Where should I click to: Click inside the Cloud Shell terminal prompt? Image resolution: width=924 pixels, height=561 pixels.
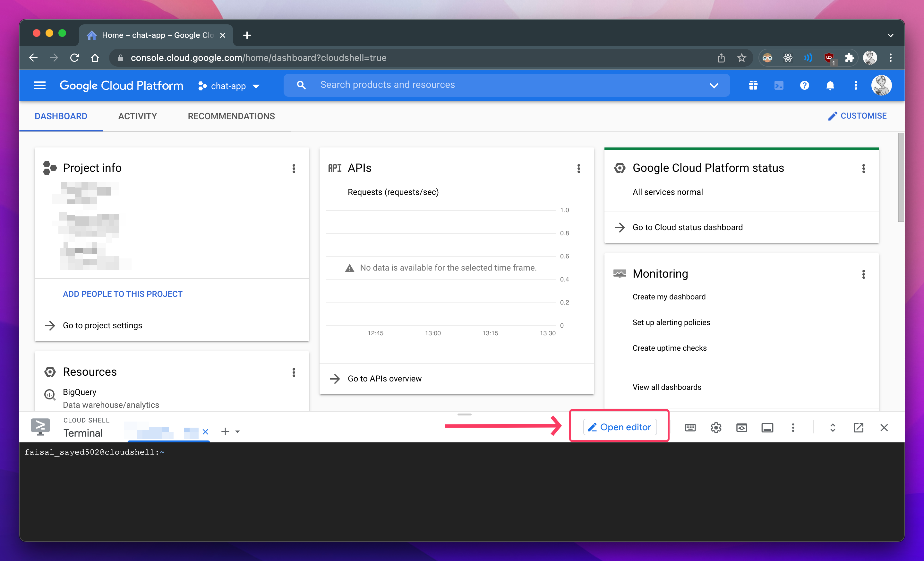pyautogui.click(x=95, y=452)
